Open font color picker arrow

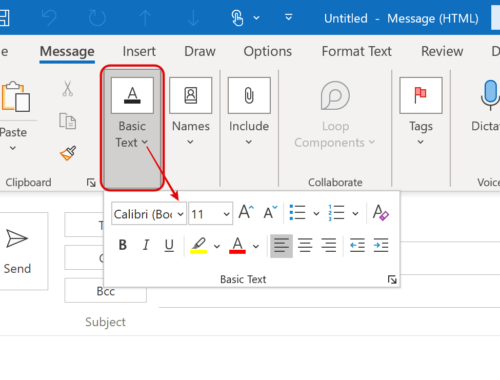[x=256, y=246]
